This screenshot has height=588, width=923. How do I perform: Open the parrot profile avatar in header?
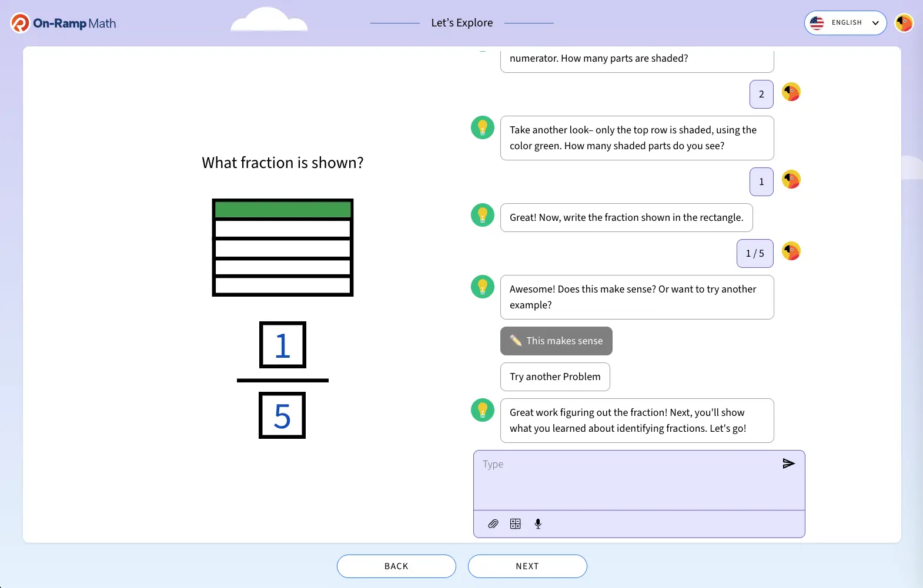[x=904, y=23]
